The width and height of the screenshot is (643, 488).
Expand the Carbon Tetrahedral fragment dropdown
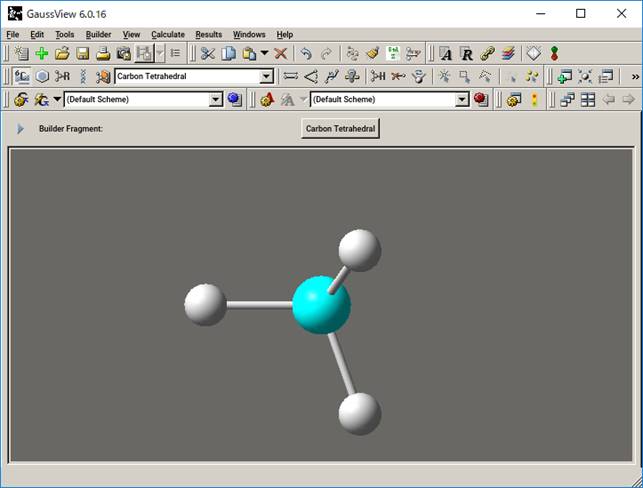pos(266,77)
